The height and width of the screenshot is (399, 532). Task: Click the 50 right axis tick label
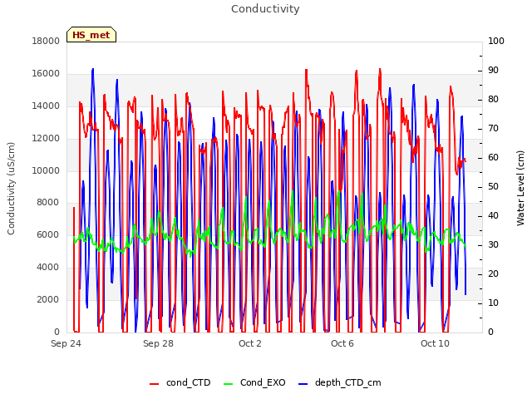point(493,186)
